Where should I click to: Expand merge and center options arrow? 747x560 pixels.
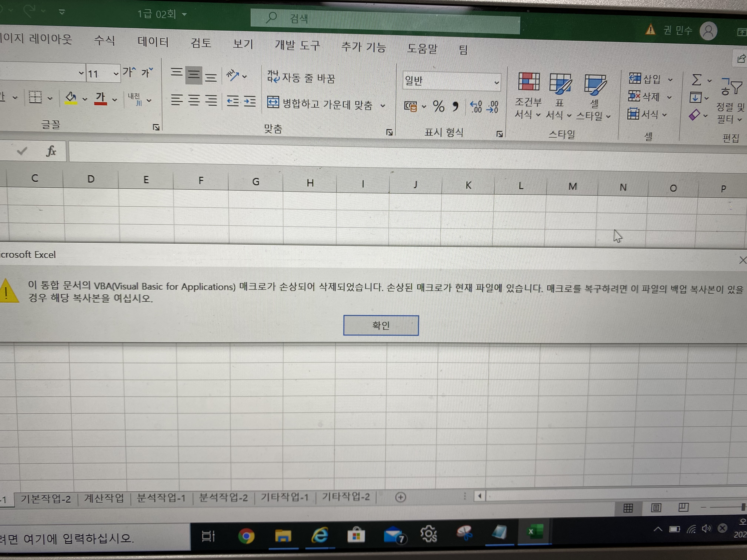(383, 106)
